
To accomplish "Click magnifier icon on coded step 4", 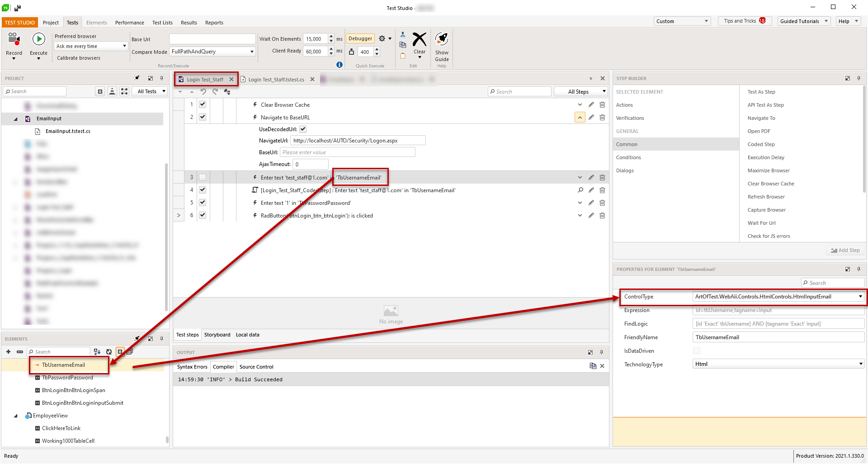I will 580,190.
